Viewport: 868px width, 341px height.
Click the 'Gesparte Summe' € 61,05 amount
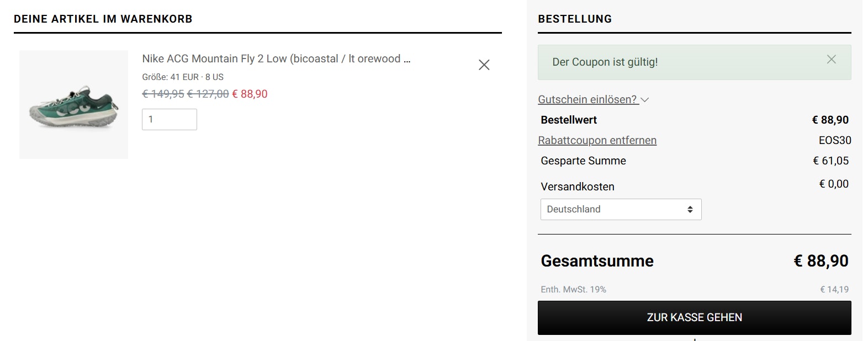[x=830, y=161]
